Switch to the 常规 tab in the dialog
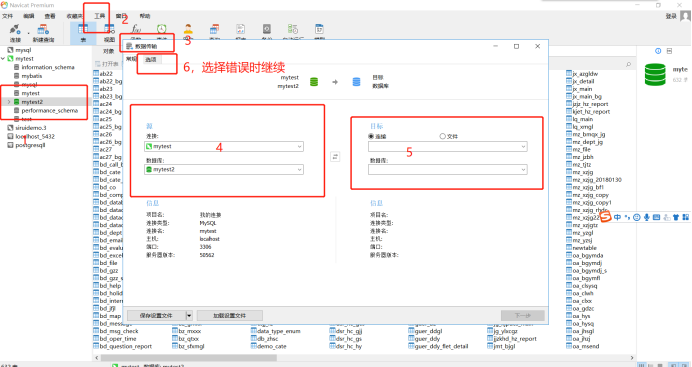 (x=131, y=59)
